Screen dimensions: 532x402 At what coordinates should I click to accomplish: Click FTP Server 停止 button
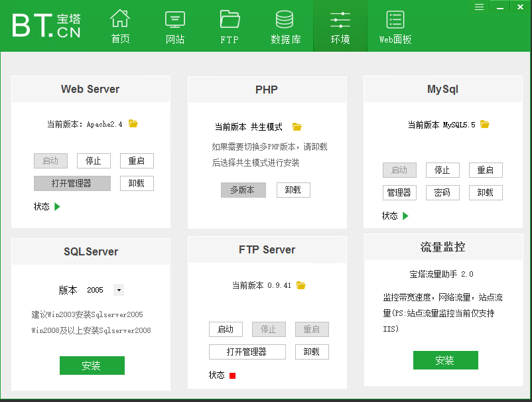[269, 330]
